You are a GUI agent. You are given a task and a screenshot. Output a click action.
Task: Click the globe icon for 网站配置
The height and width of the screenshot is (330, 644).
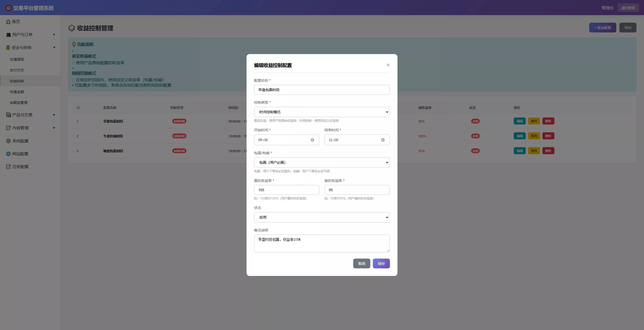click(x=8, y=154)
